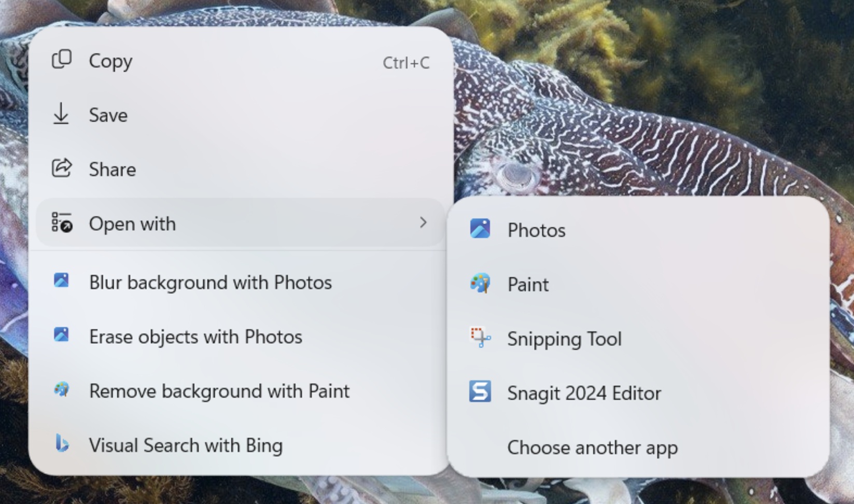Open image with Paint from submenu
Image resolution: width=854 pixels, height=504 pixels.
638,284
